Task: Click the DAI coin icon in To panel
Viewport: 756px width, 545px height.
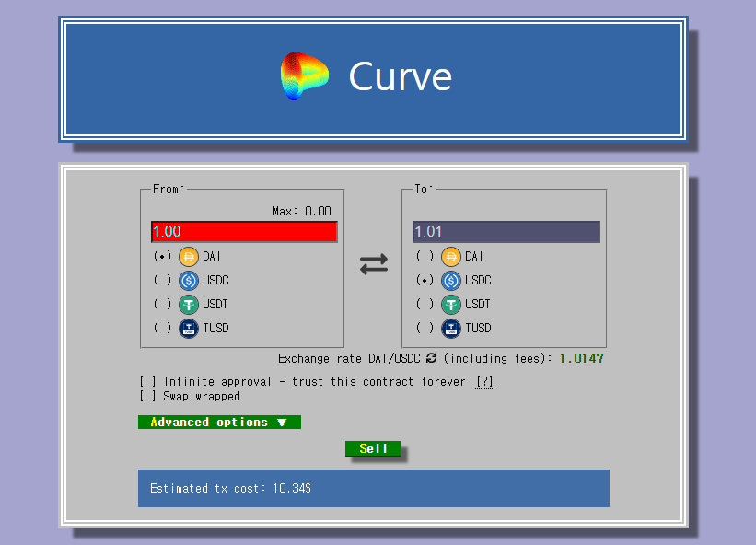Action: [451, 256]
